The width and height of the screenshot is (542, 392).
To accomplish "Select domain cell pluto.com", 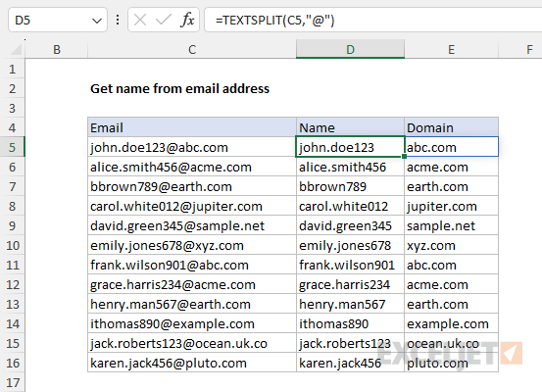I will pos(452,363).
